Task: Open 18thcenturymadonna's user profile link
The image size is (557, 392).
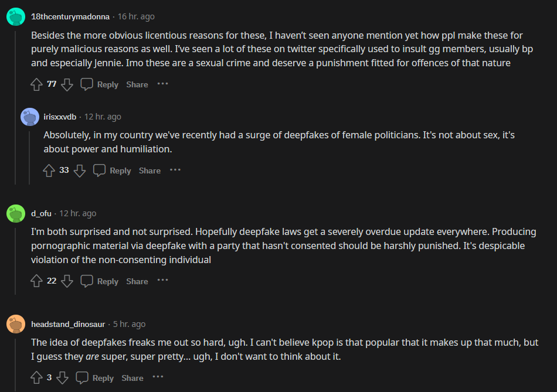Action: 71,16
